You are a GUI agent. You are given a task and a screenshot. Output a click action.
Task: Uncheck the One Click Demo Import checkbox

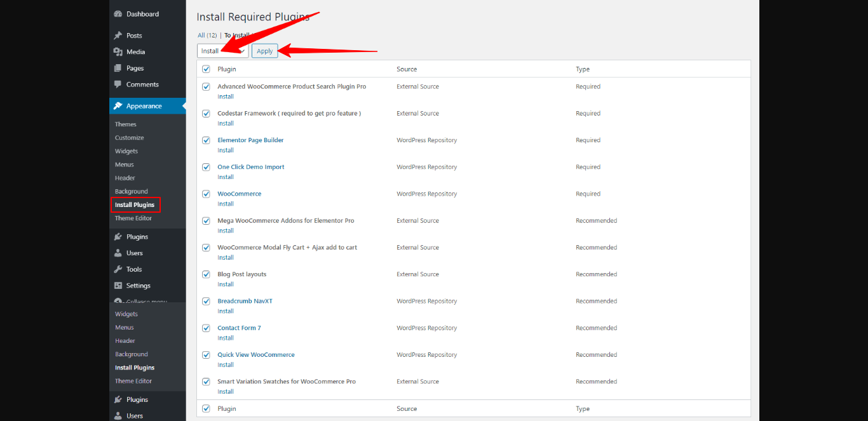click(x=206, y=167)
